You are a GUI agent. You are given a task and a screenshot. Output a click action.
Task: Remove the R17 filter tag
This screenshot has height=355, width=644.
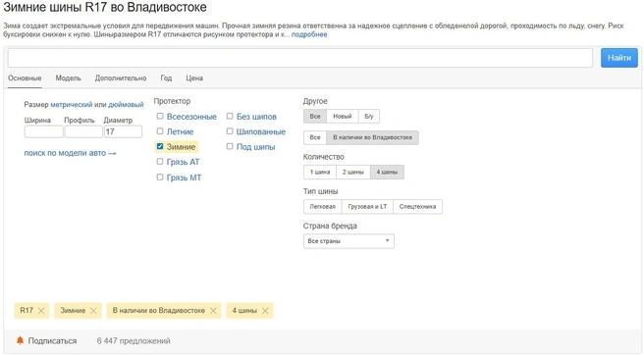pos(41,311)
